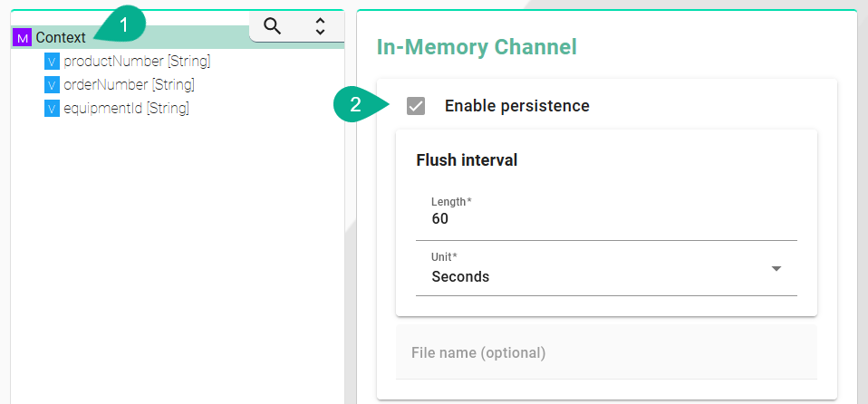Image resolution: width=868 pixels, height=404 pixels.
Task: Select orderNumber [String] in the tree
Action: click(129, 85)
